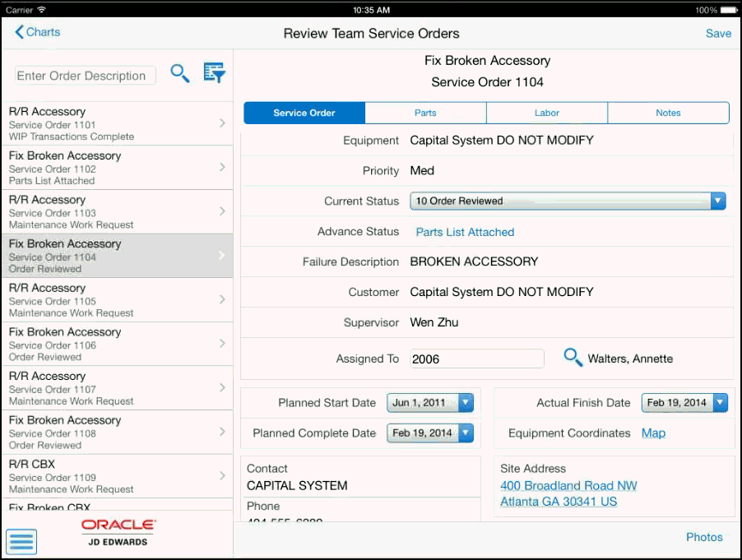The image size is (742, 560).
Task: Open the Planned Start Date picker
Action: pyautogui.click(x=466, y=403)
